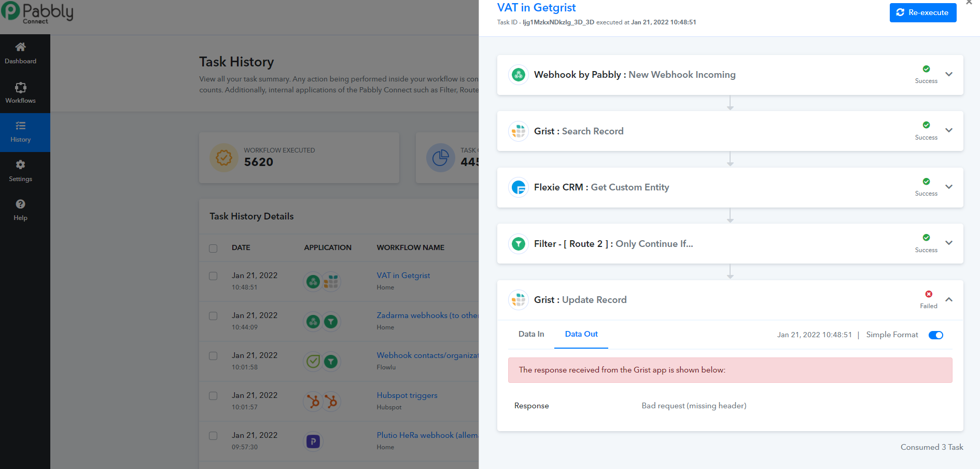The width and height of the screenshot is (980, 469).
Task: Click the 'Bad request (missing header)' response text
Action: point(694,406)
